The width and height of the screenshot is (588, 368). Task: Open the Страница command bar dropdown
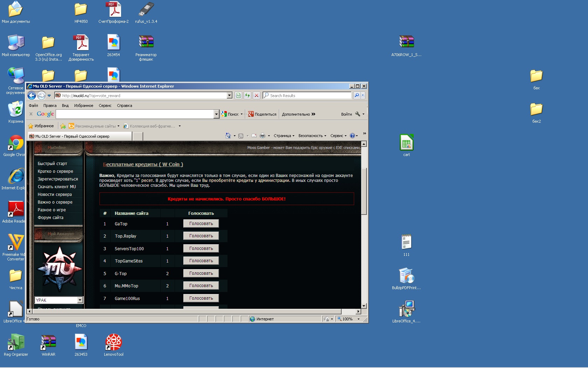pyautogui.click(x=284, y=136)
